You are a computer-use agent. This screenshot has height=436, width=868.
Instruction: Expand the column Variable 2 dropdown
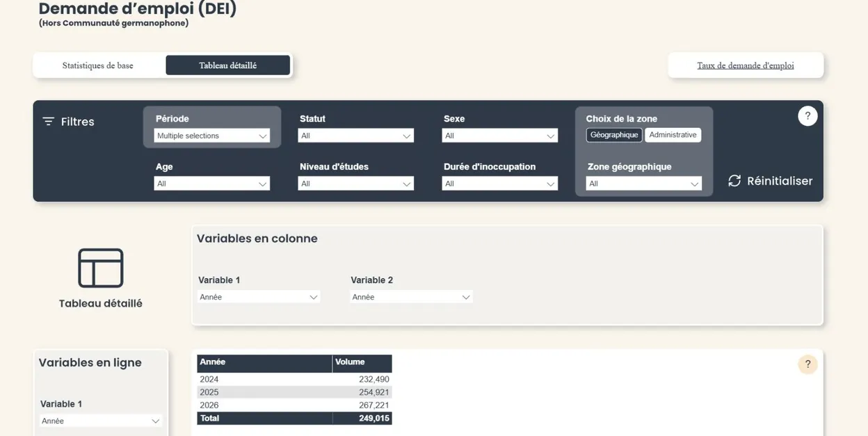pos(411,297)
